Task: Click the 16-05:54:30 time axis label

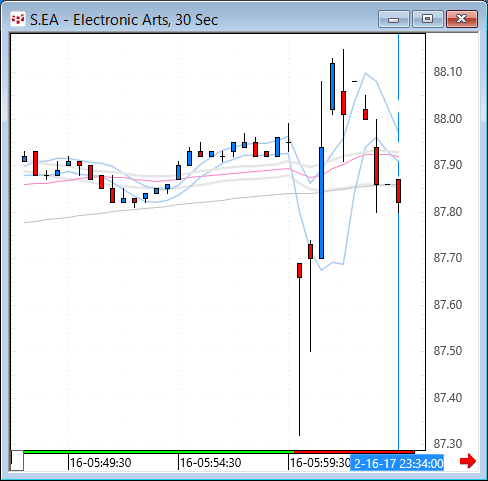Action: click(210, 463)
